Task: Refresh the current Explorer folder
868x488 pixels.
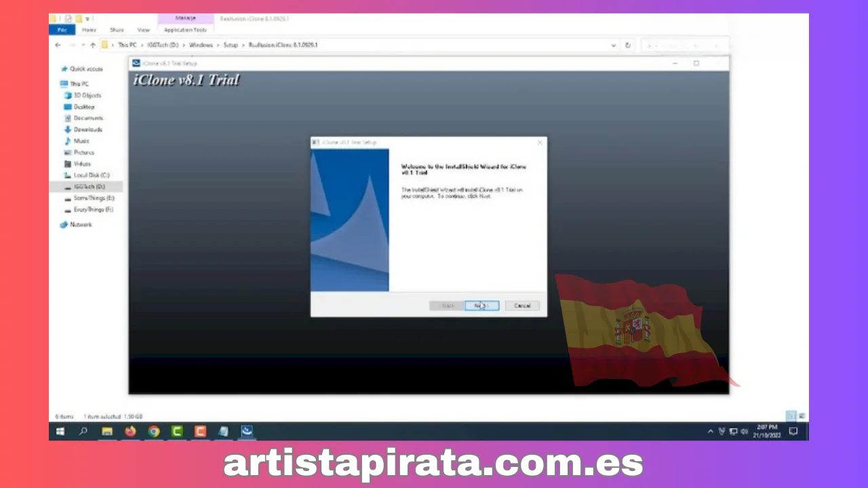Action: coord(628,45)
